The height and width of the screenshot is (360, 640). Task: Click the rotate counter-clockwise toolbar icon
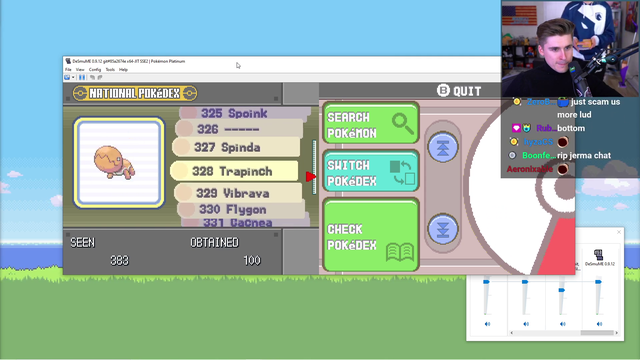click(92, 77)
